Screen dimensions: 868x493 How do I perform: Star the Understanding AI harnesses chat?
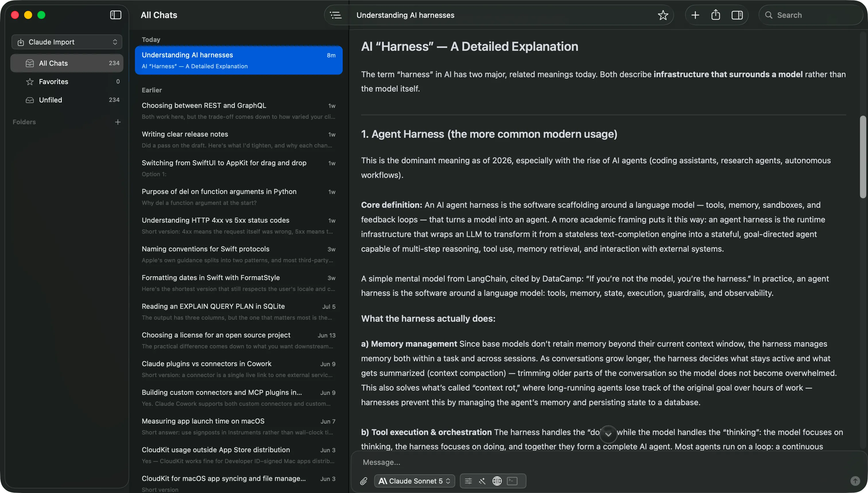663,15
